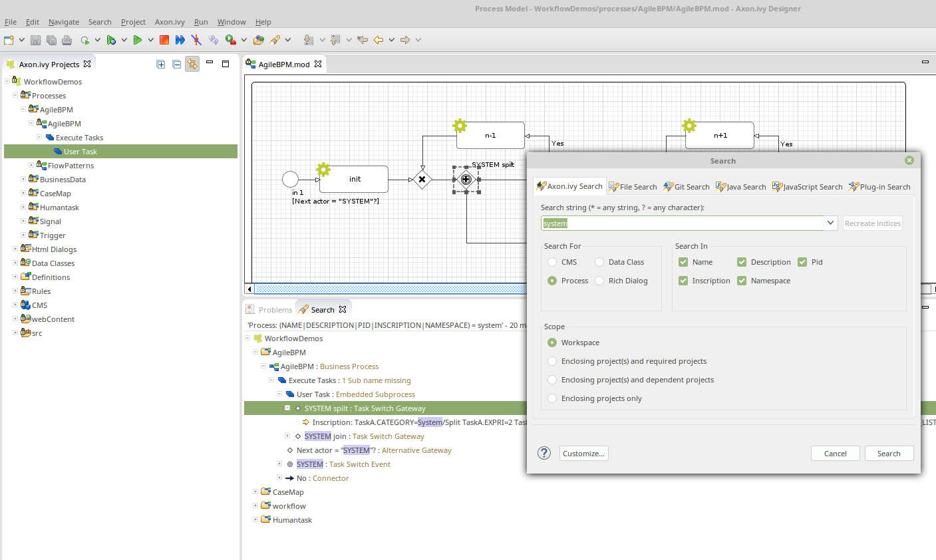Select FlowPatterns in the project tree
Screen dimensions: 936x560
tap(71, 166)
